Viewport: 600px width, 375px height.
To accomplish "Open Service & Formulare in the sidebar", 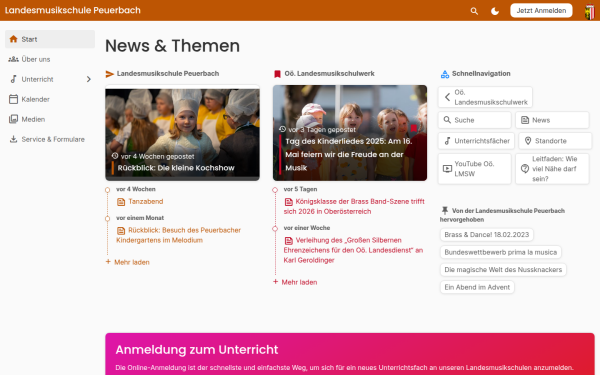I will click(x=50, y=139).
